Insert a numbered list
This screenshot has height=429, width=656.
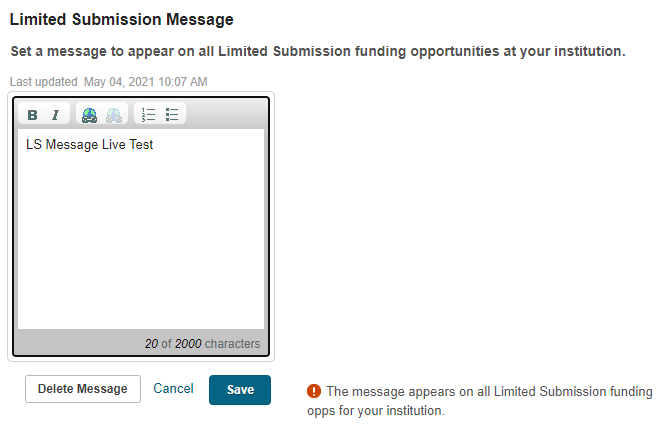click(x=149, y=115)
